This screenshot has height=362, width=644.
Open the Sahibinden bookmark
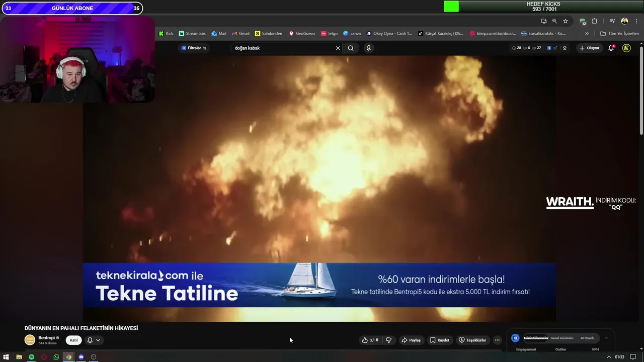point(269,34)
